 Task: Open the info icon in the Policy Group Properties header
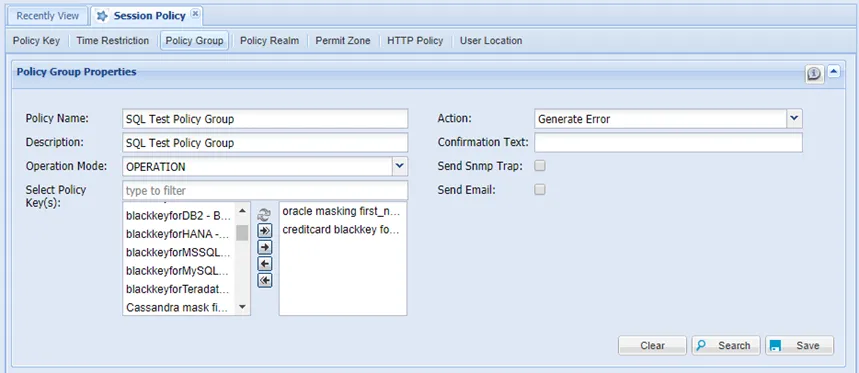(x=815, y=73)
